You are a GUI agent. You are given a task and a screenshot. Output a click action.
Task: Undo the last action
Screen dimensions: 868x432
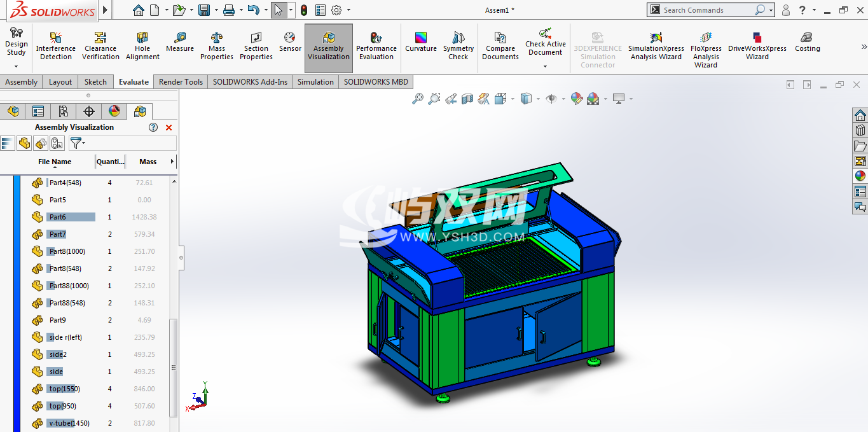coord(253,10)
